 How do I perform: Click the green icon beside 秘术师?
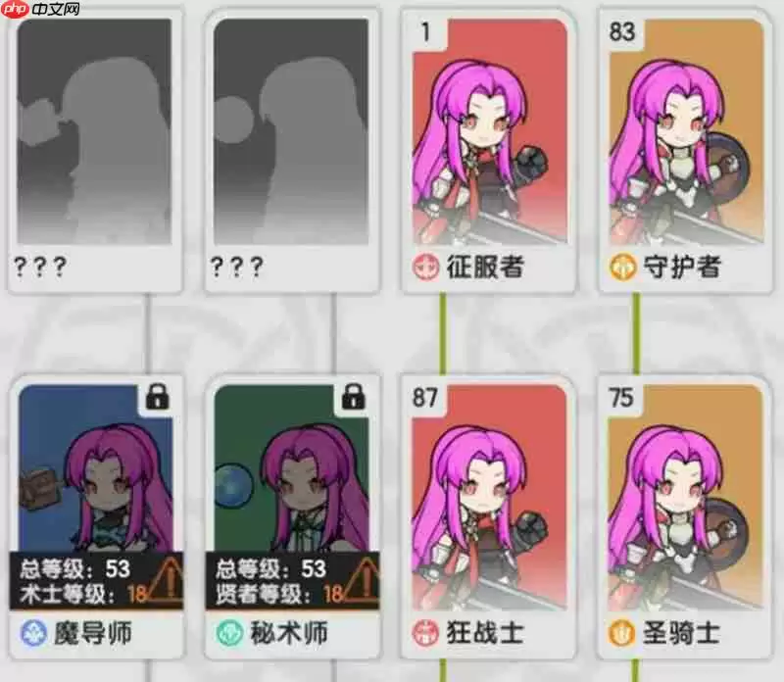coord(229,633)
